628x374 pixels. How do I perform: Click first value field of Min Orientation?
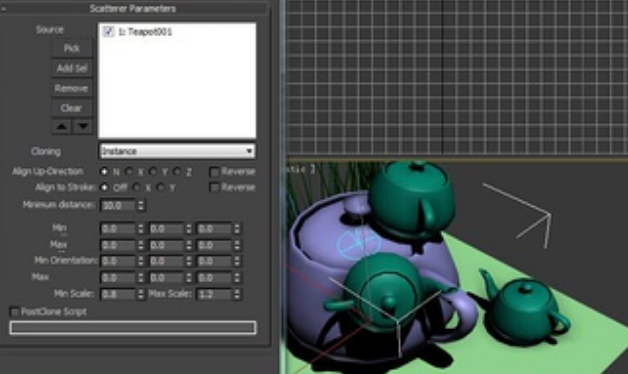(x=118, y=261)
